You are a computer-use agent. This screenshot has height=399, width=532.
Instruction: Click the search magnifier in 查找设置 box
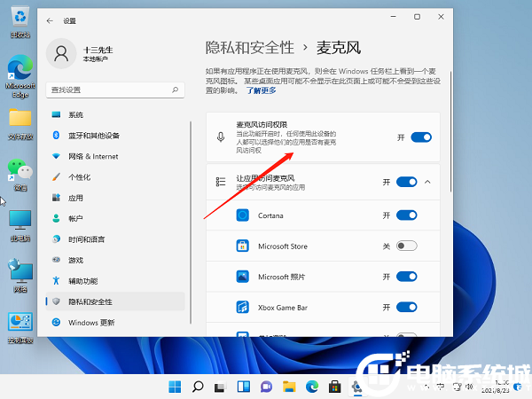click(176, 90)
